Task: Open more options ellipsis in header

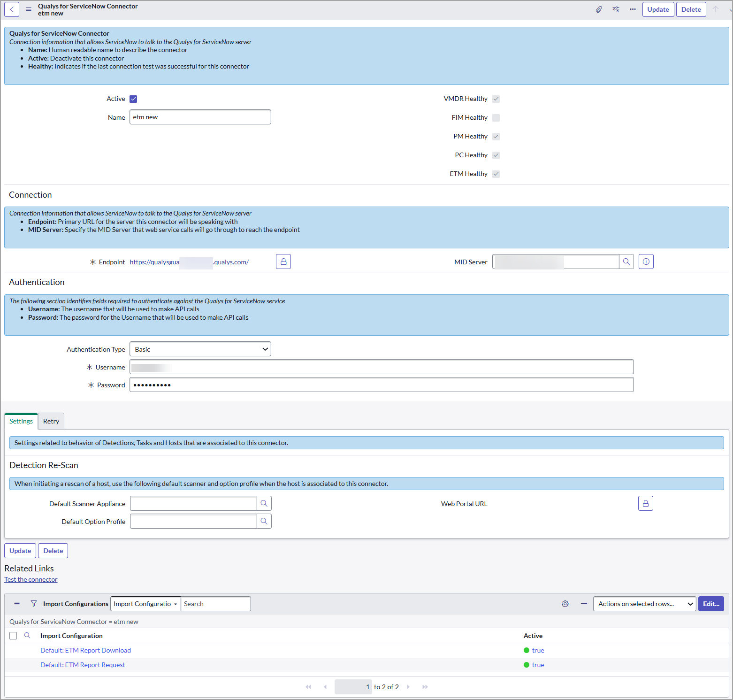Action: (x=633, y=9)
